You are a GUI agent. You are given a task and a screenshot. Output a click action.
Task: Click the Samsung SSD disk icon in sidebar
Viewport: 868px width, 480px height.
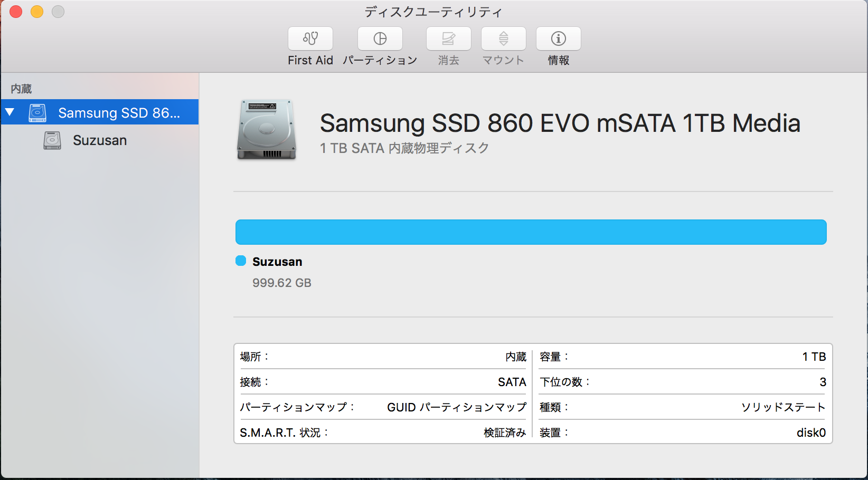[x=37, y=113]
